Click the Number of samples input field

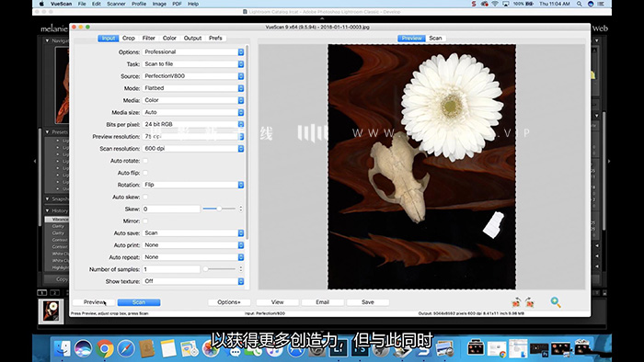[x=171, y=269]
